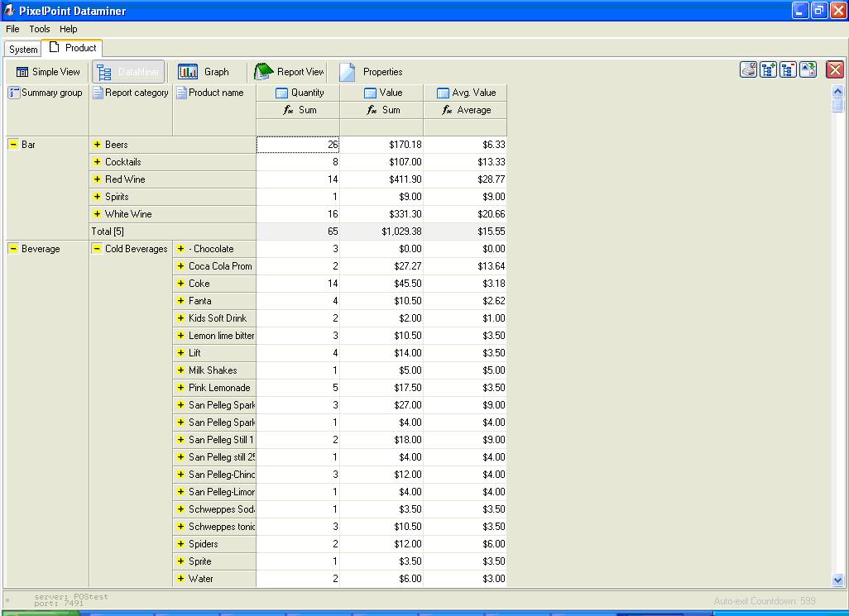
Task: Click the document swap icon with green arrow
Action: [x=808, y=70]
